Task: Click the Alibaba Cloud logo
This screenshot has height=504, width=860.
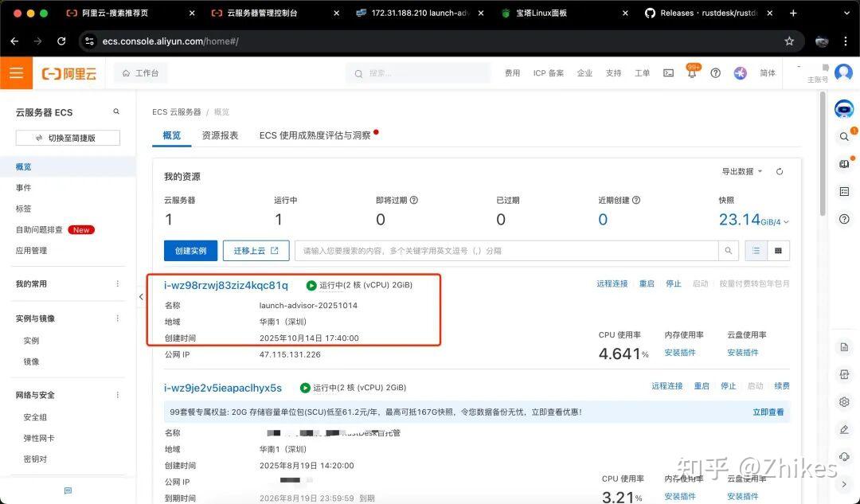Action: pos(69,73)
